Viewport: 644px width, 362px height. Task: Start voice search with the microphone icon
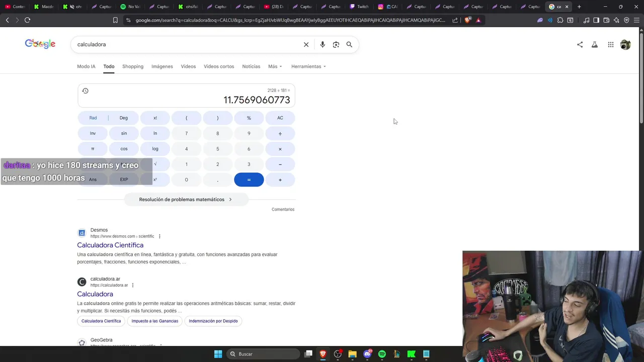[x=323, y=44]
